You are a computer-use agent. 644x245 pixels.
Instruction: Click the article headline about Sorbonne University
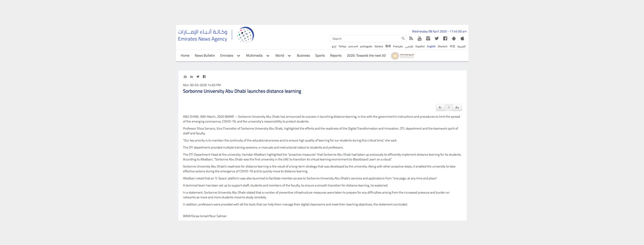tap(242, 91)
